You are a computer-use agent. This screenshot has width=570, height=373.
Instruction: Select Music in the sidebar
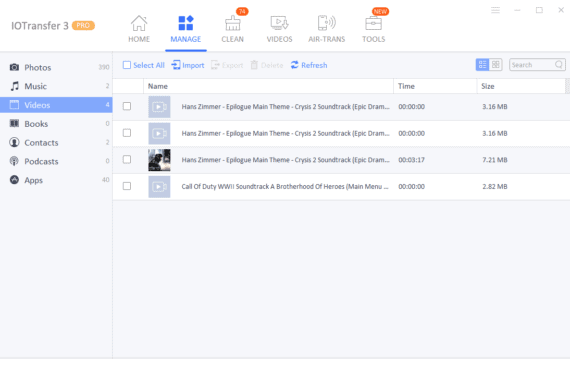(56, 86)
